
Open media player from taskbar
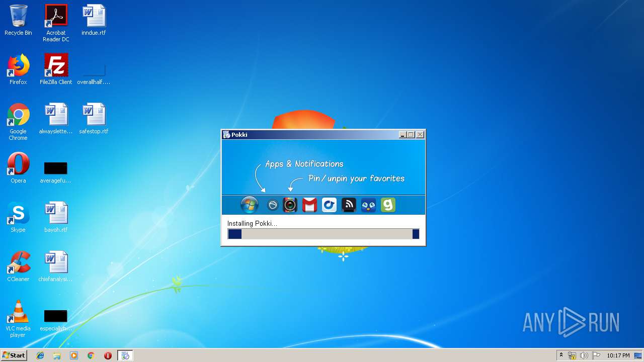point(74,355)
